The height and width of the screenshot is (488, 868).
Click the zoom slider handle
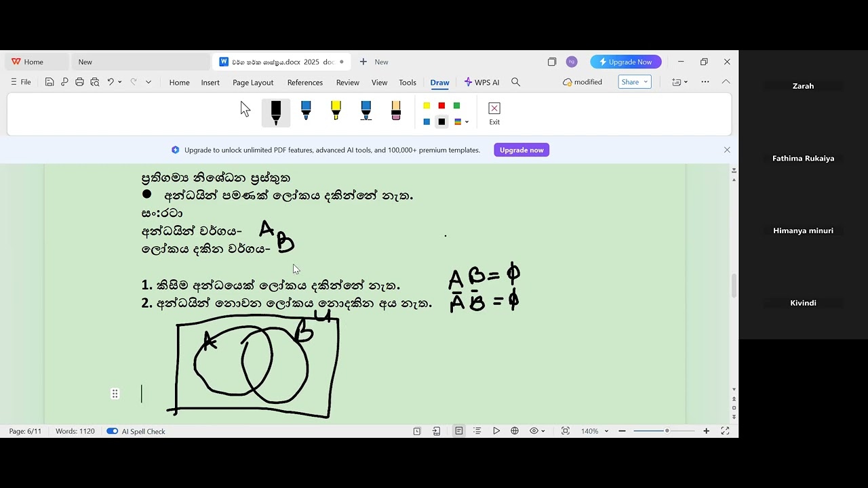click(667, 431)
